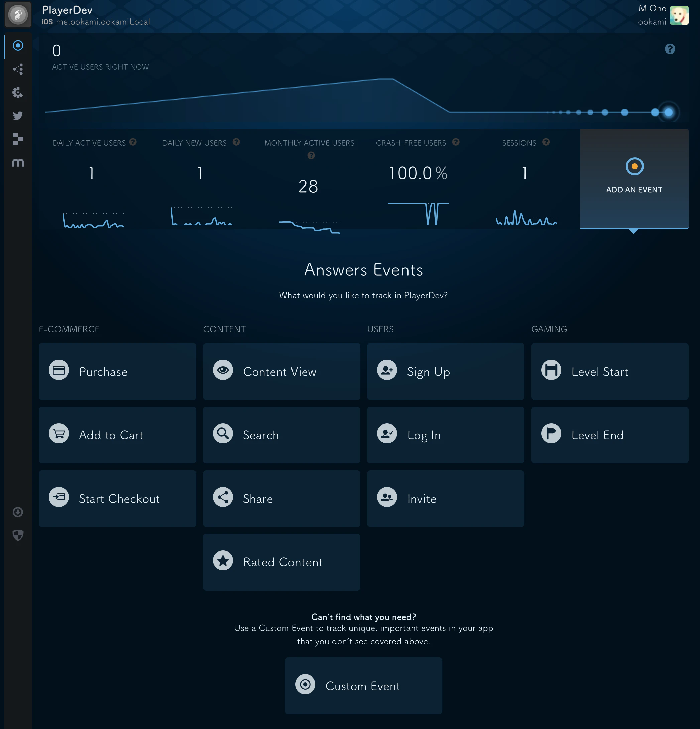Choose the Purchase event

117,372
